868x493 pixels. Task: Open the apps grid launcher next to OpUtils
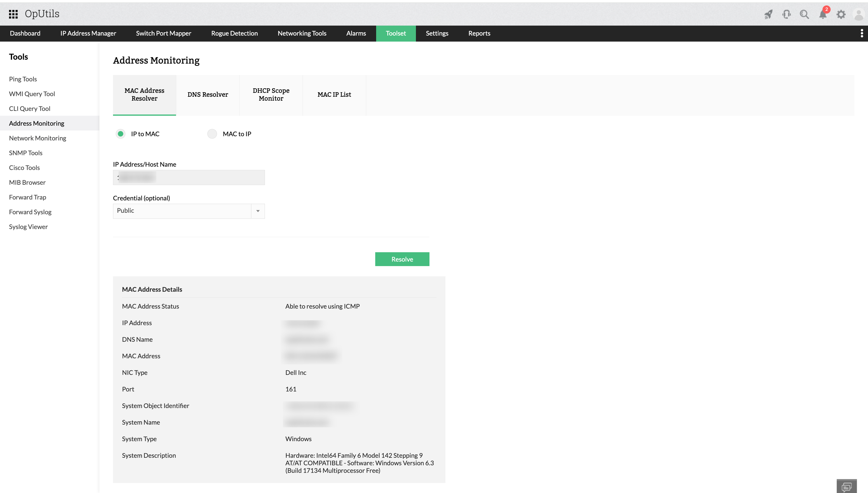[14, 14]
